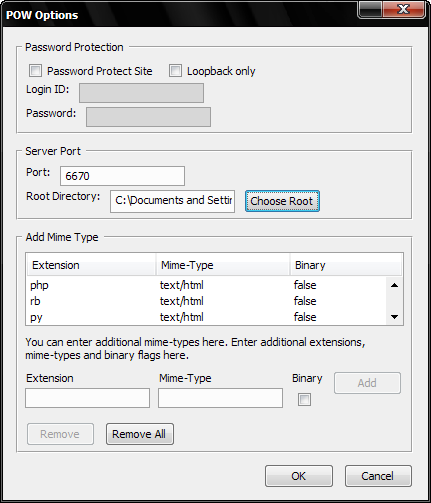Click the scroll down arrow in mime list
The image size is (431, 503).
coord(394,317)
